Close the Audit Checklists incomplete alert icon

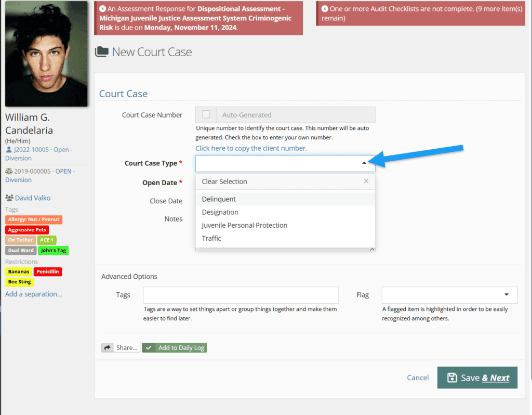325,9
